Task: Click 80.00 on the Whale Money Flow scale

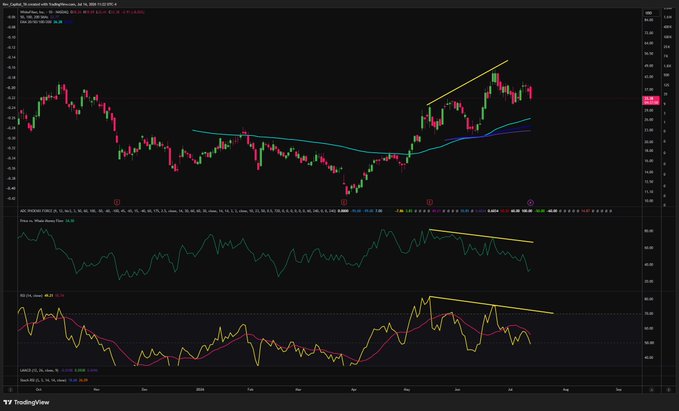Action: (x=648, y=231)
